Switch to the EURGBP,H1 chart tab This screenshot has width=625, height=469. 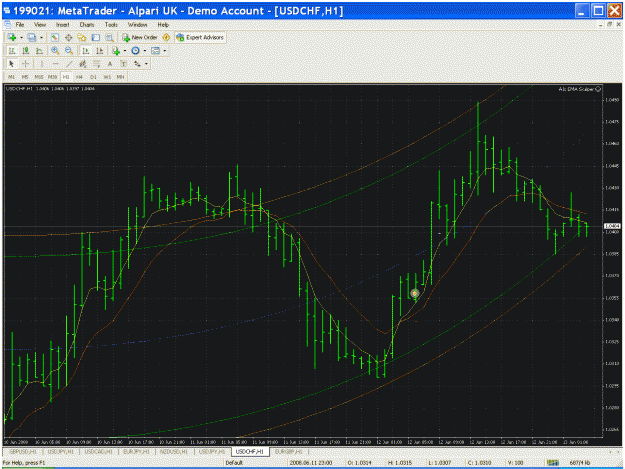click(x=289, y=452)
